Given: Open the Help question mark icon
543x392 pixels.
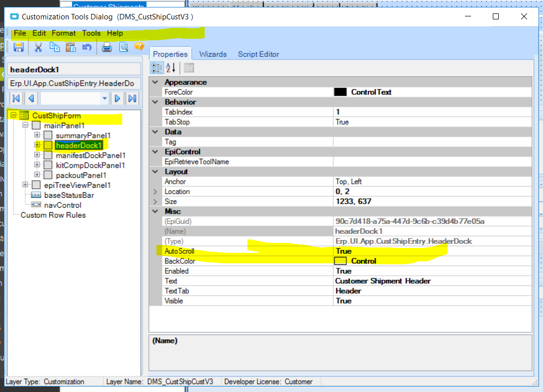Looking at the screenshot, I should (139, 46).
